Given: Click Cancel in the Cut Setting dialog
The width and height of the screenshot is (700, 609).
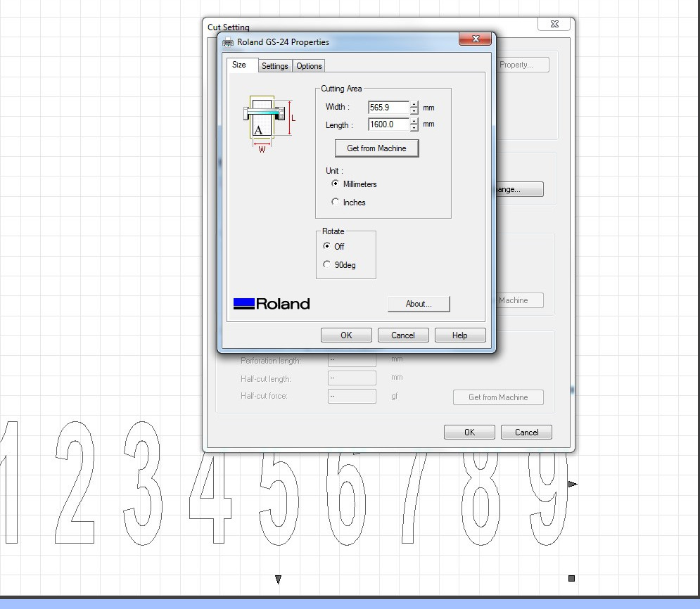Looking at the screenshot, I should 526,432.
